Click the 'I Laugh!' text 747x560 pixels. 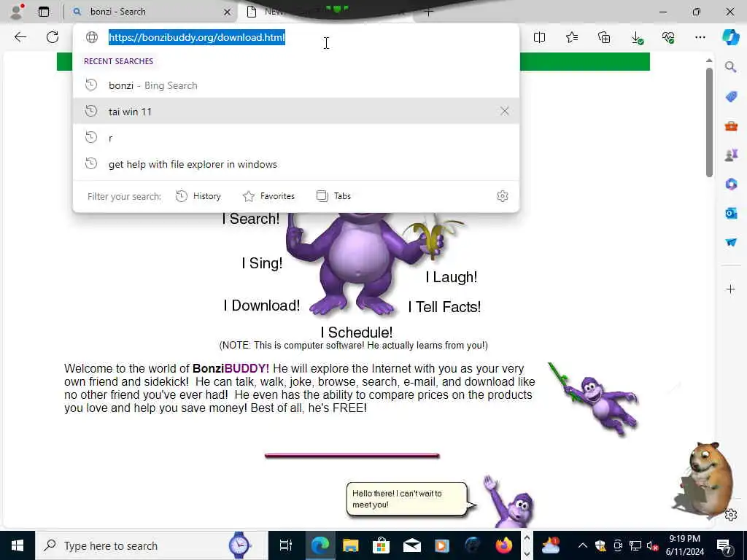point(451,277)
